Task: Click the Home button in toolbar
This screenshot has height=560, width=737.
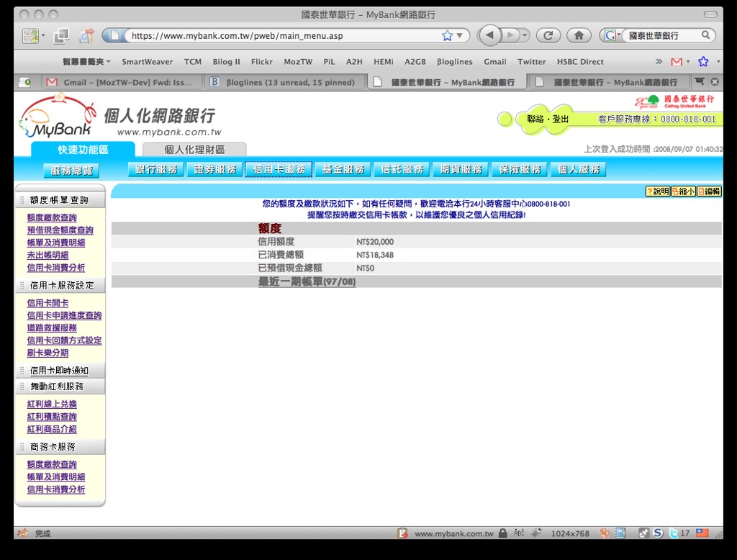Action: 579,35
